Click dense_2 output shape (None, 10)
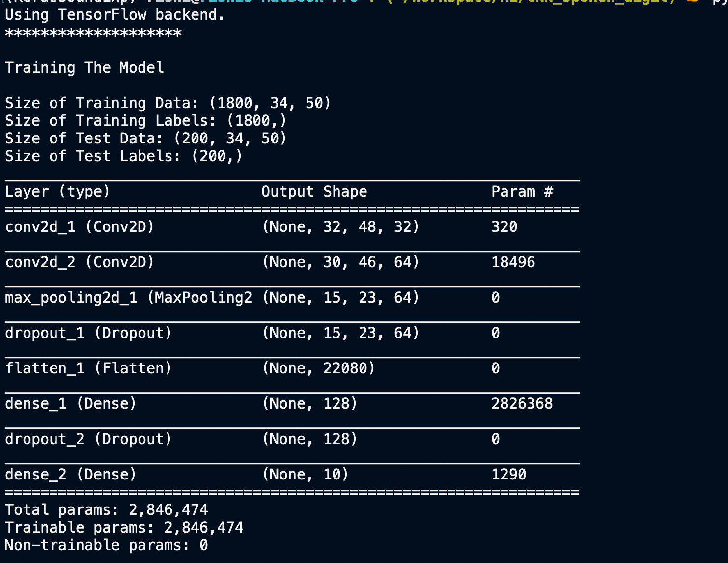This screenshot has width=728, height=563. (305, 475)
